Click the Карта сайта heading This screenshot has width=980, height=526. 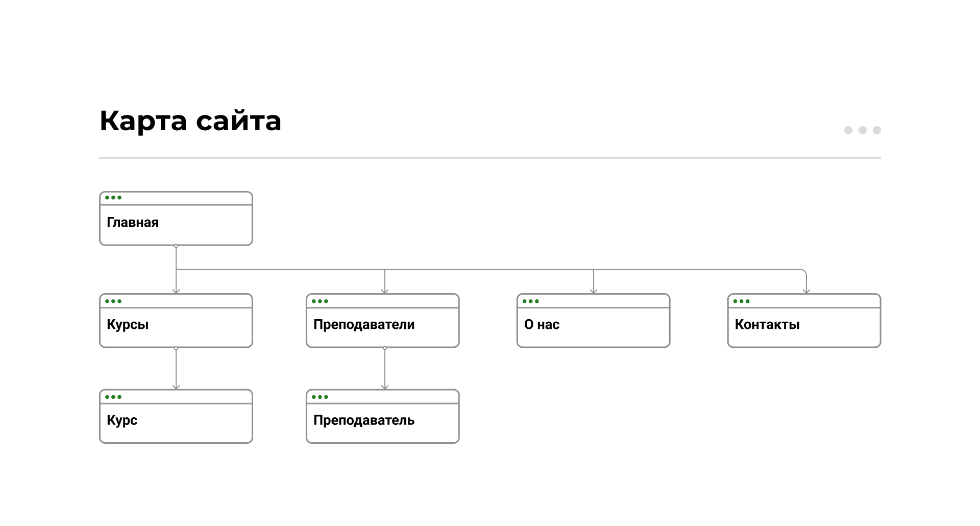190,121
